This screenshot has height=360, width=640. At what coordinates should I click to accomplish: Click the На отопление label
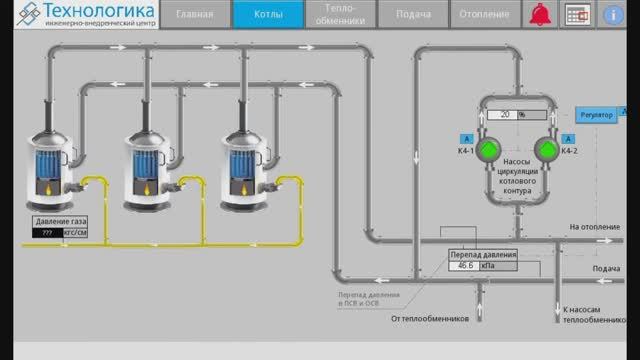click(x=595, y=227)
